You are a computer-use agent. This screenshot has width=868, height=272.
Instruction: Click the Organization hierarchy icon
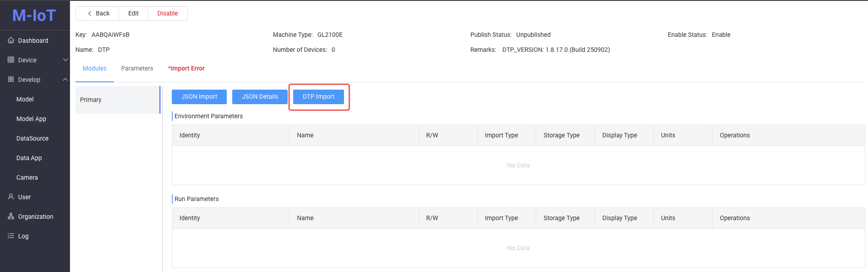pyautogui.click(x=11, y=217)
